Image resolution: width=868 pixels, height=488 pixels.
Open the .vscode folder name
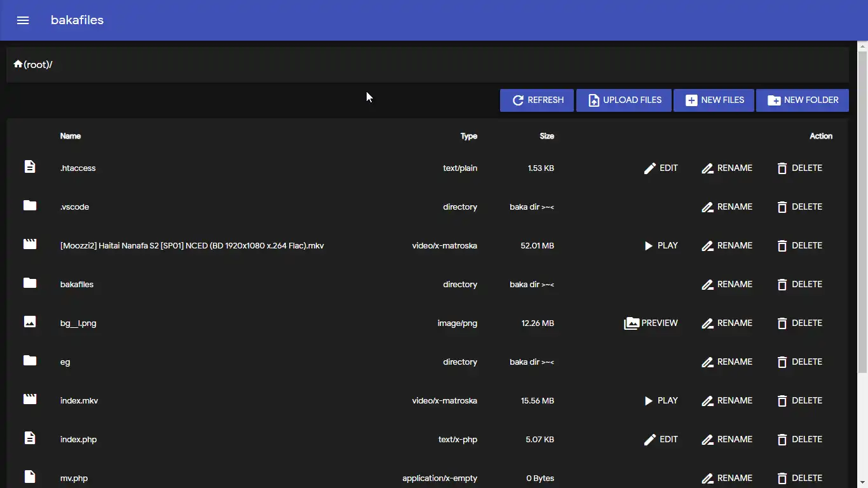point(74,207)
